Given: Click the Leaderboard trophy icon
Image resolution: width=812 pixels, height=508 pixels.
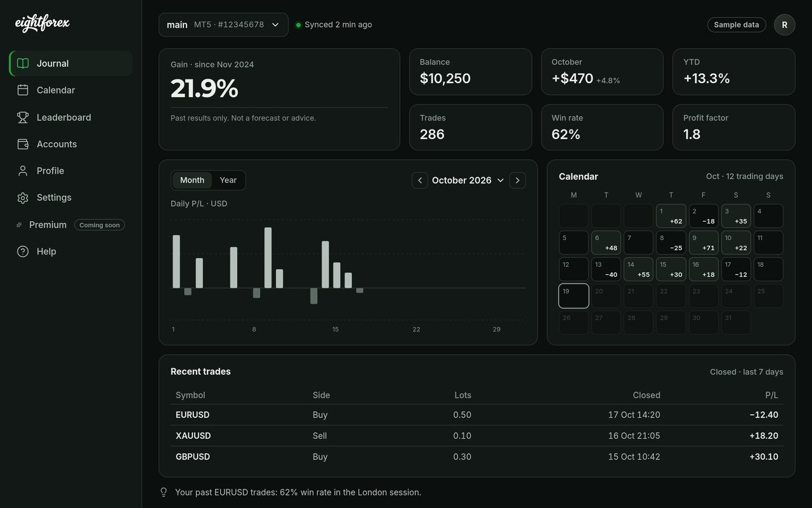Looking at the screenshot, I should tap(23, 117).
